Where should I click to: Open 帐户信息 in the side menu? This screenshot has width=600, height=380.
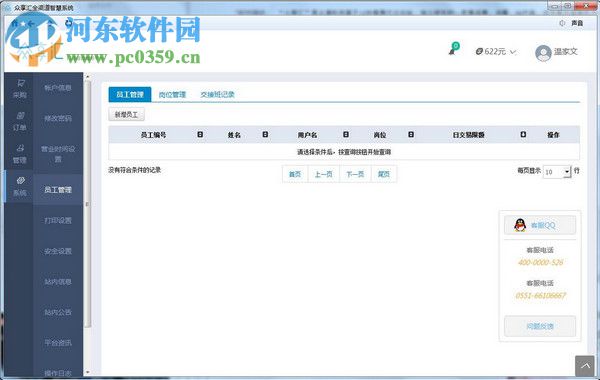click(x=58, y=88)
